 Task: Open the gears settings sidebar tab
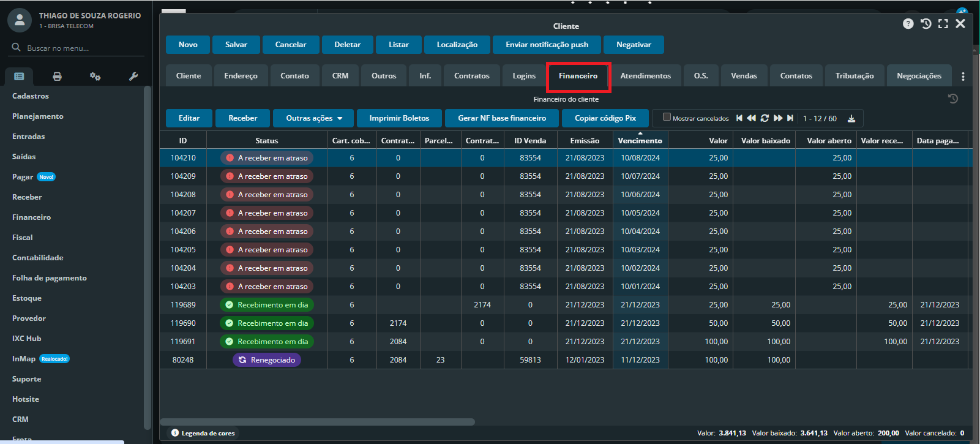click(95, 77)
